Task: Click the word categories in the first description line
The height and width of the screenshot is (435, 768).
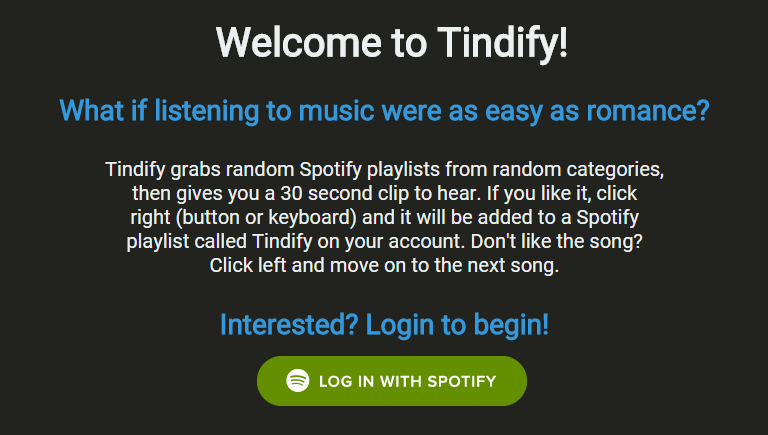Action: (615, 169)
